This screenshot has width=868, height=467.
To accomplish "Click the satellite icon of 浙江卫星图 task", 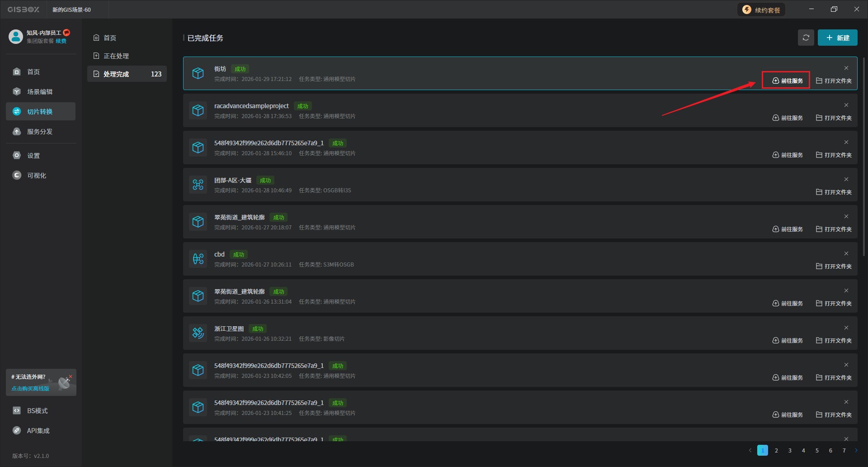I will click(198, 333).
